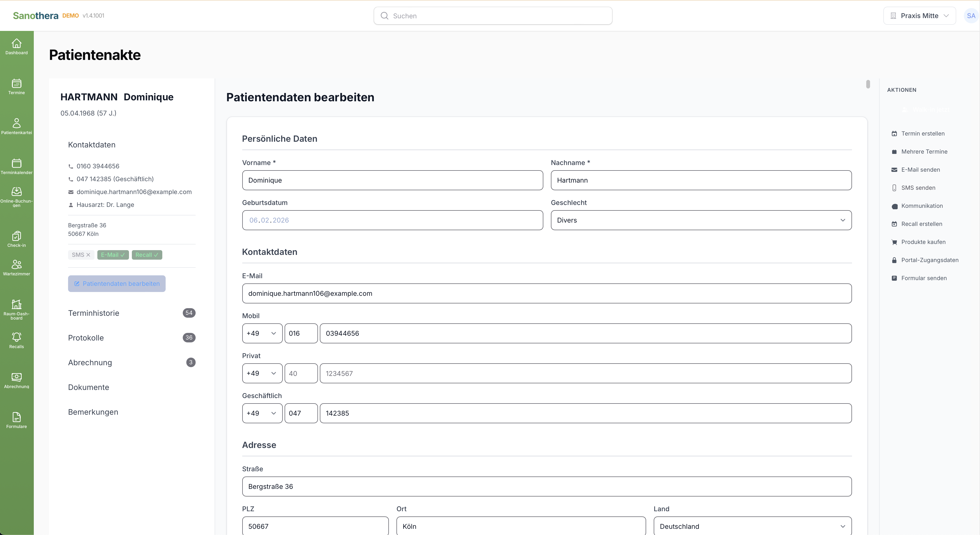Click the Privat number placeholder field

pos(585,373)
